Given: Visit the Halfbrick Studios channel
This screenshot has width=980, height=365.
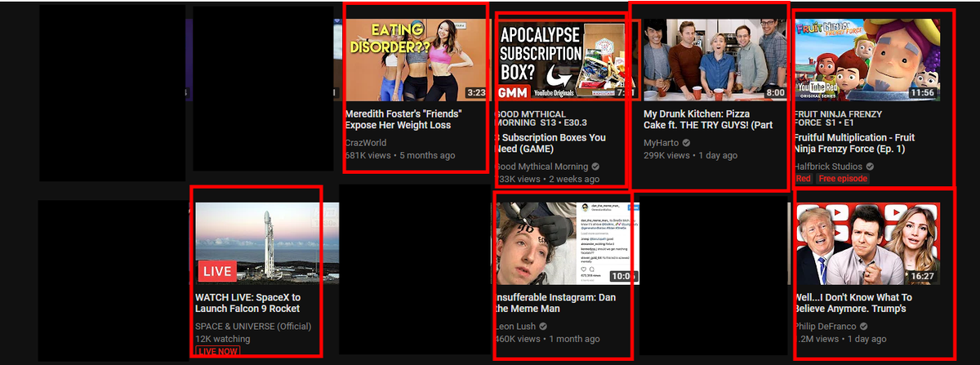Looking at the screenshot, I should click(x=828, y=167).
